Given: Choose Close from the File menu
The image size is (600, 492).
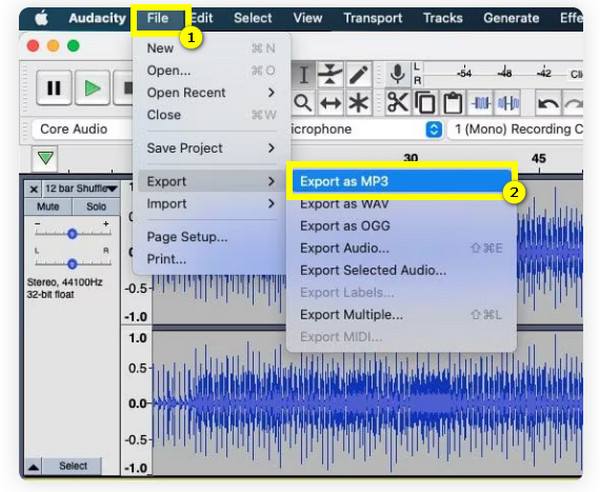Looking at the screenshot, I should pos(211,115).
